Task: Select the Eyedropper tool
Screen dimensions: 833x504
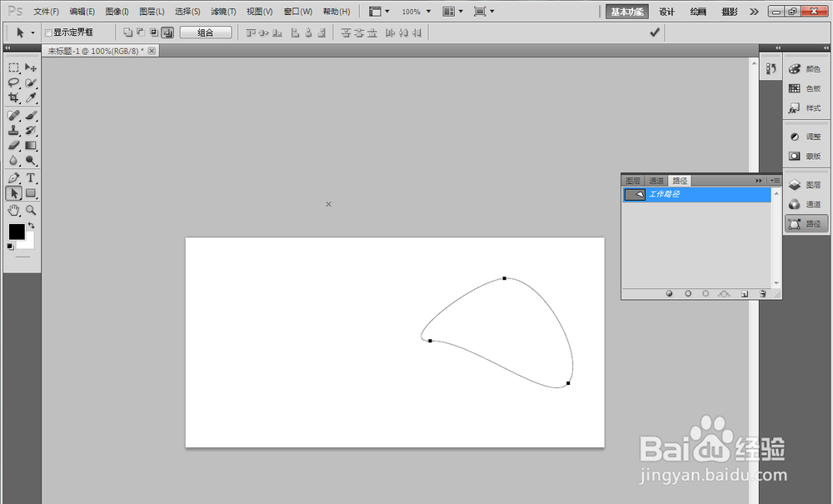Action: tap(31, 97)
